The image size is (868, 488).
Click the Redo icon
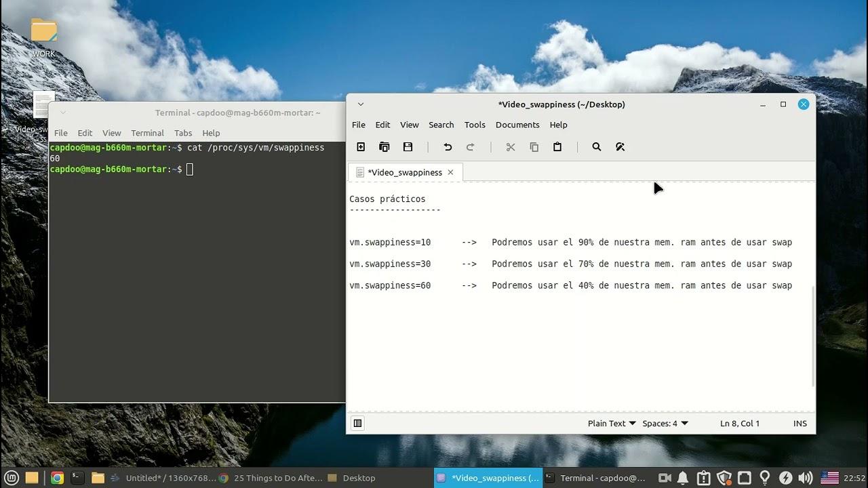[471, 147]
